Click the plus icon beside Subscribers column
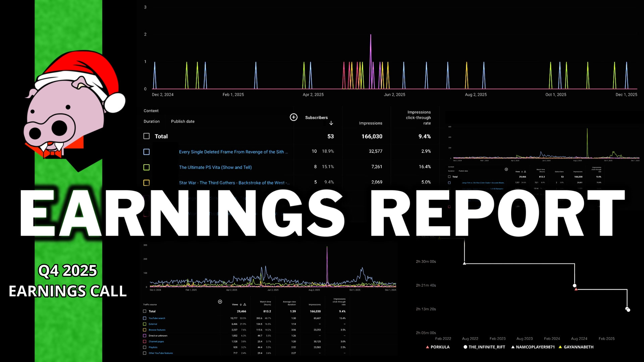Viewport: 644px width, 362px height. tap(293, 117)
